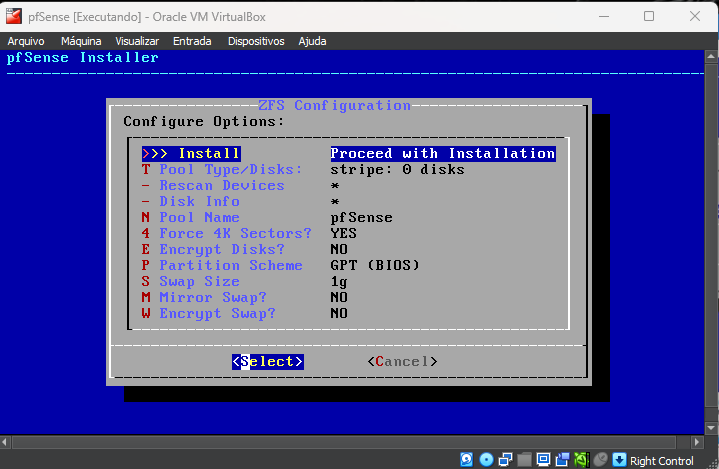
Task: Open the Arquivo menu
Action: coord(26,41)
